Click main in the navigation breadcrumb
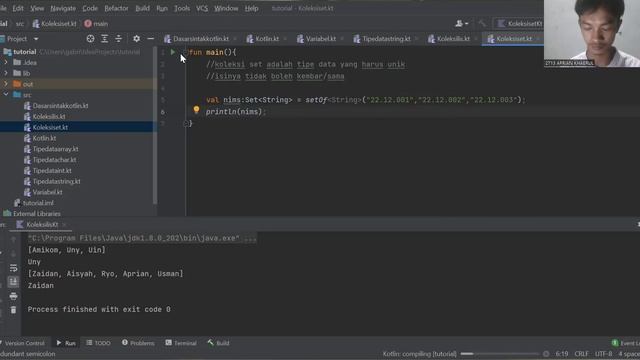Screen dimensions: 640x360 coord(96,24)
